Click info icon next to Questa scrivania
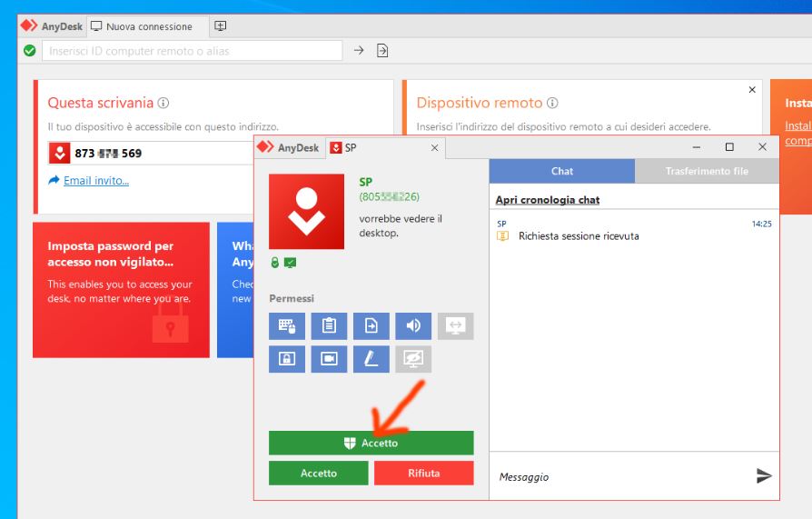The height and width of the screenshot is (519, 812). coord(163,103)
